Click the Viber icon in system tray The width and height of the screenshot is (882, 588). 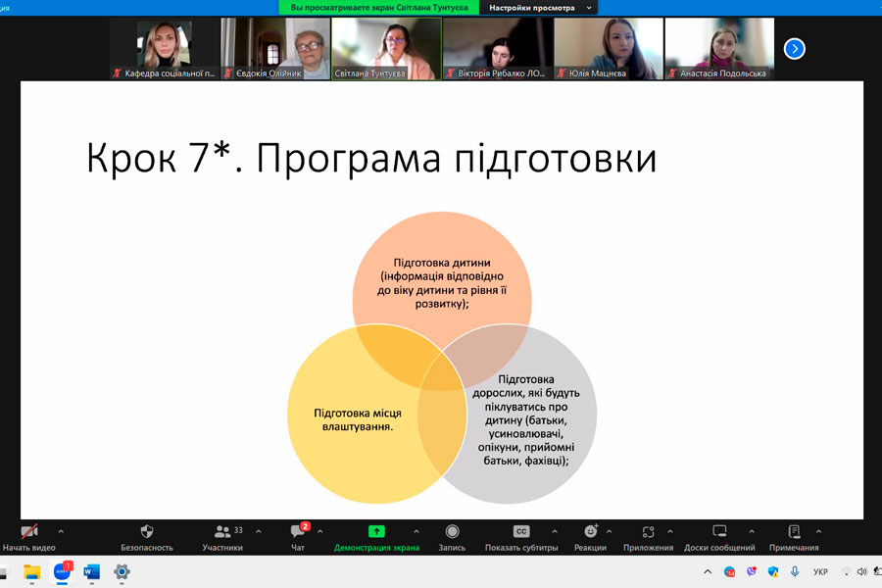tap(752, 571)
